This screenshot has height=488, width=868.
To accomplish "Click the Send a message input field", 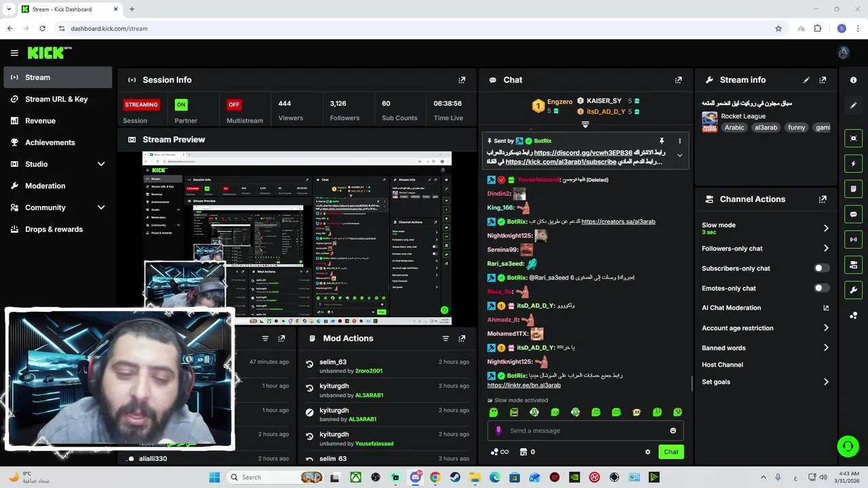I will [x=585, y=430].
